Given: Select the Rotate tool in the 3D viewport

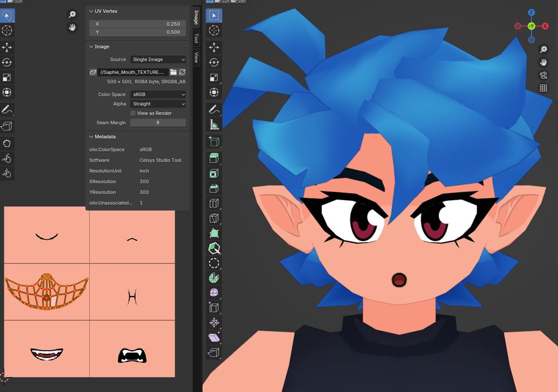Looking at the screenshot, I should (214, 62).
